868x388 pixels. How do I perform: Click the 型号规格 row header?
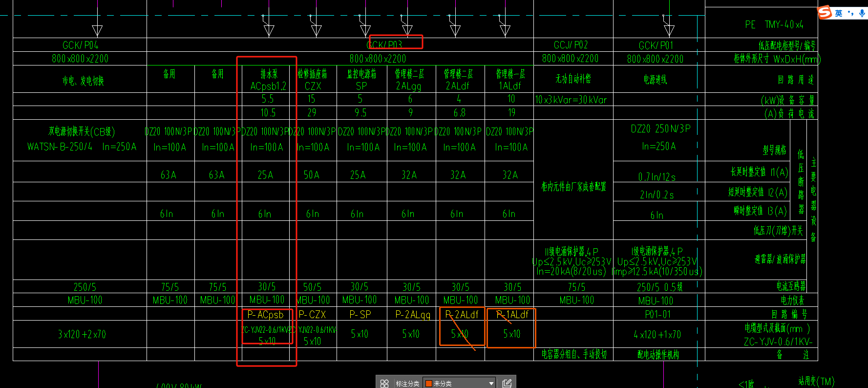pos(775,150)
